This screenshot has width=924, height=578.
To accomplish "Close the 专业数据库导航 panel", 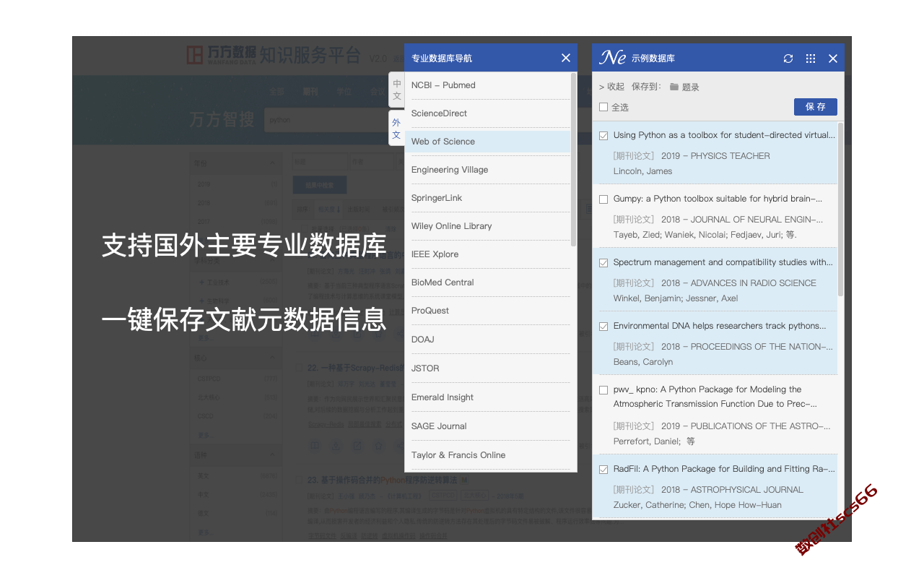I will click(x=566, y=58).
